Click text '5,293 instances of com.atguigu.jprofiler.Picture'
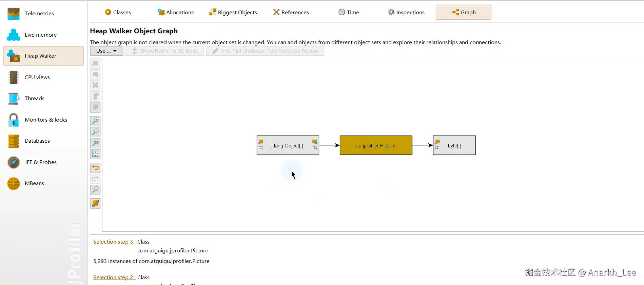 click(151, 261)
